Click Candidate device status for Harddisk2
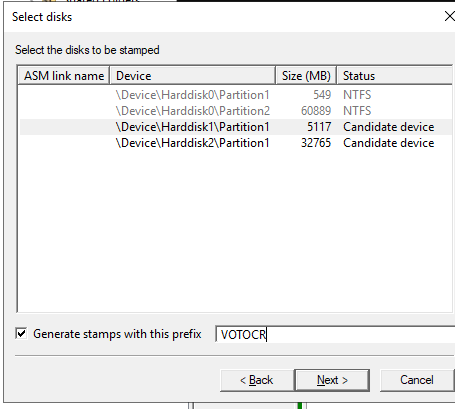The image size is (455, 409). tap(389, 143)
